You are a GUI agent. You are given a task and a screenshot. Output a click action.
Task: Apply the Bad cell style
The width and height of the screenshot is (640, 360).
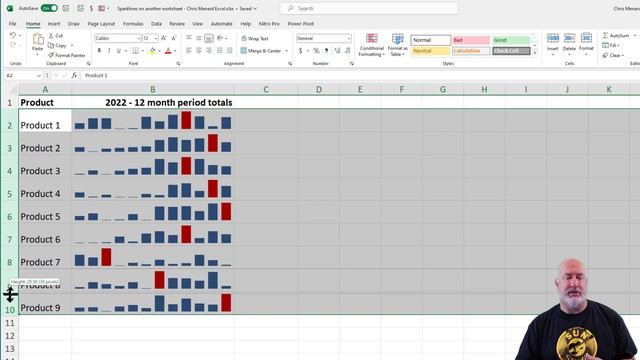pos(471,40)
